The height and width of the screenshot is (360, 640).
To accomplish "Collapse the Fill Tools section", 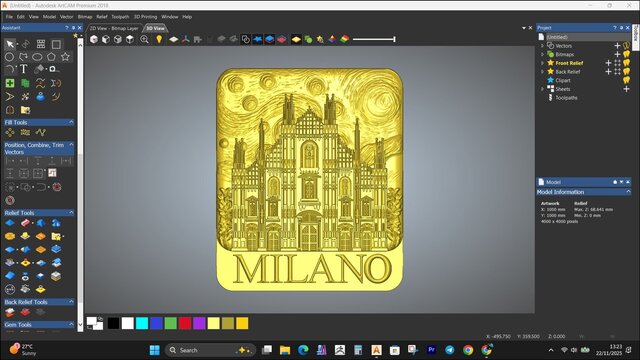I will click(x=71, y=122).
